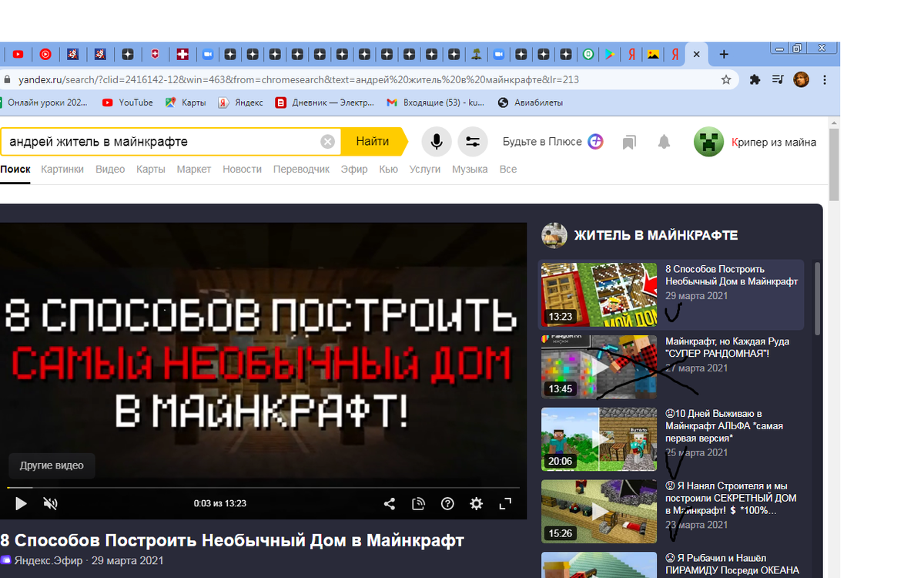Switch to the 'Картинки' search tab

pyautogui.click(x=62, y=169)
